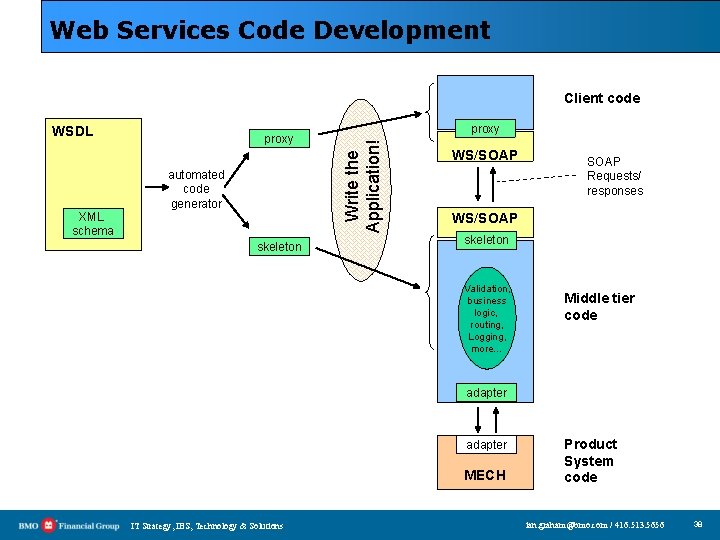Select the WSDL title text
This screenshot has height=540, width=720.
tap(73, 131)
